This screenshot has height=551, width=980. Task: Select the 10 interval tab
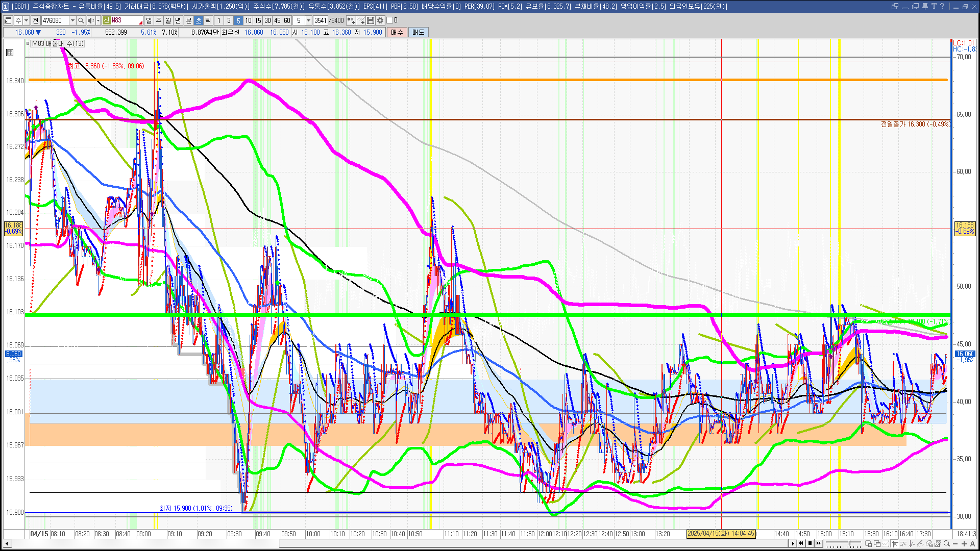(248, 20)
